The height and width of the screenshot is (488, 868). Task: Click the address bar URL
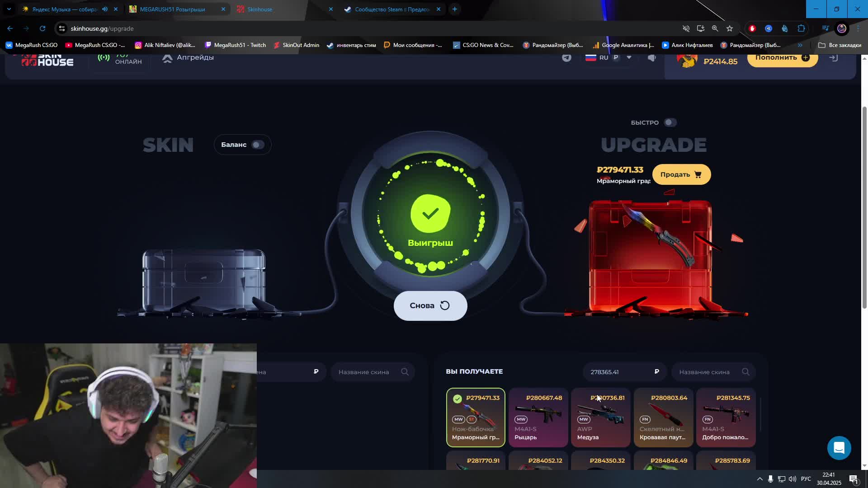click(x=102, y=28)
